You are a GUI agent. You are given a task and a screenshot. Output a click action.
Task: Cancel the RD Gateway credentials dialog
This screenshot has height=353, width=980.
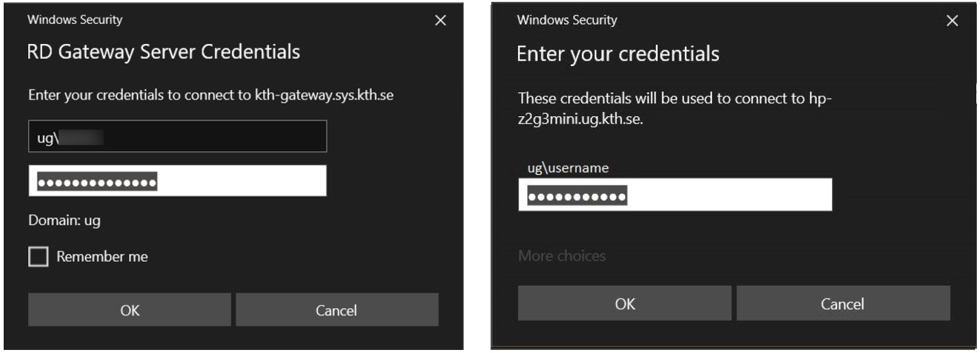coord(336,310)
